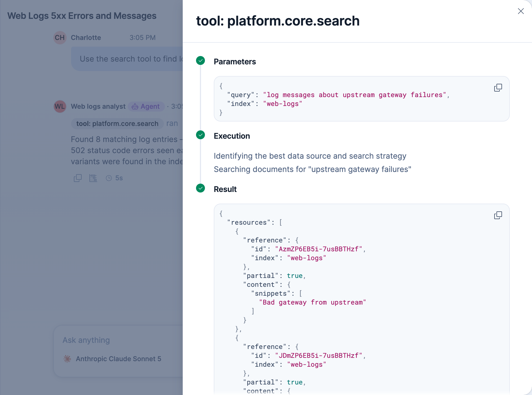Click the 5s response duration label
This screenshot has height=395, width=532.
click(x=119, y=178)
